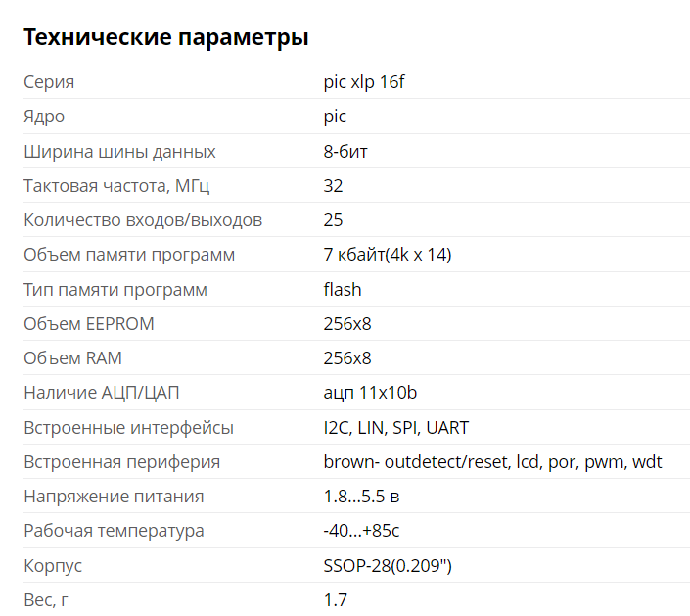Click the "Тактовая частота, МГц" label

pos(116,186)
